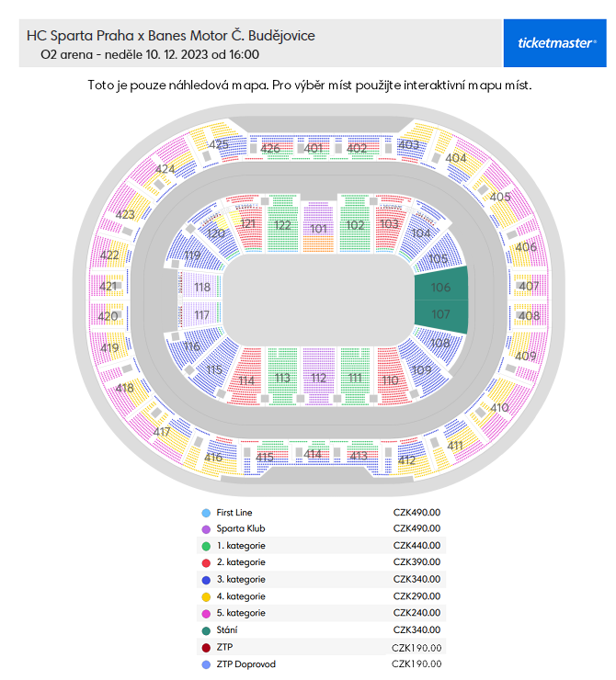Select standing section 106
Image resolution: width=616 pixels, height=680 pixels.
[440, 287]
